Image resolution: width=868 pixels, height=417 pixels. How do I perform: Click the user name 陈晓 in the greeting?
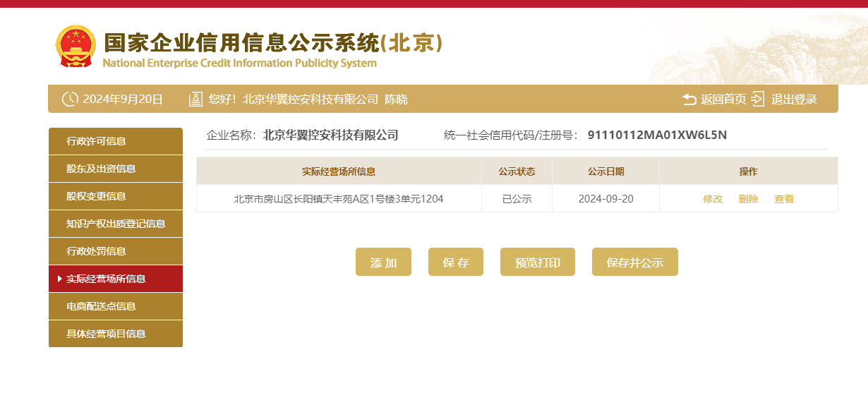(396, 99)
